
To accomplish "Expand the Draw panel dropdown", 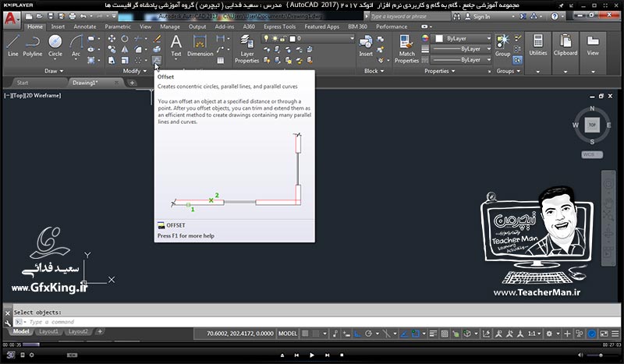I will tap(54, 71).
